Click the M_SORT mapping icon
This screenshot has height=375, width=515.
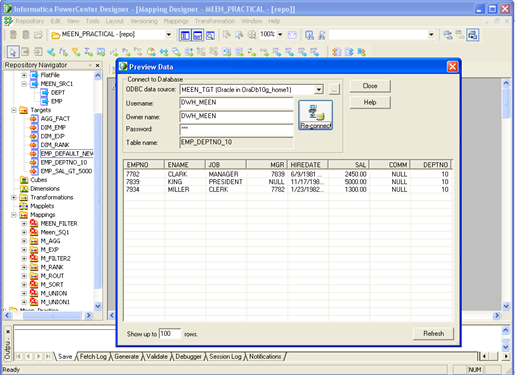pyautogui.click(x=34, y=284)
